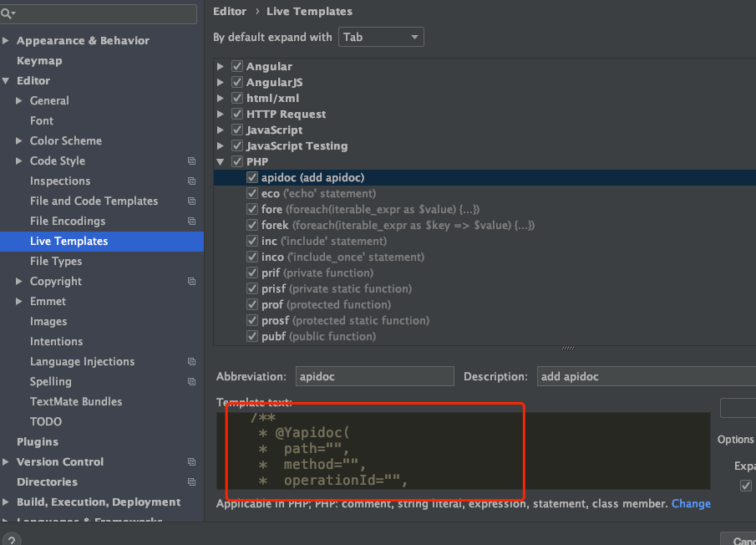Image resolution: width=756 pixels, height=545 pixels.
Task: Expand the Color Scheme settings node
Action: 19,140
